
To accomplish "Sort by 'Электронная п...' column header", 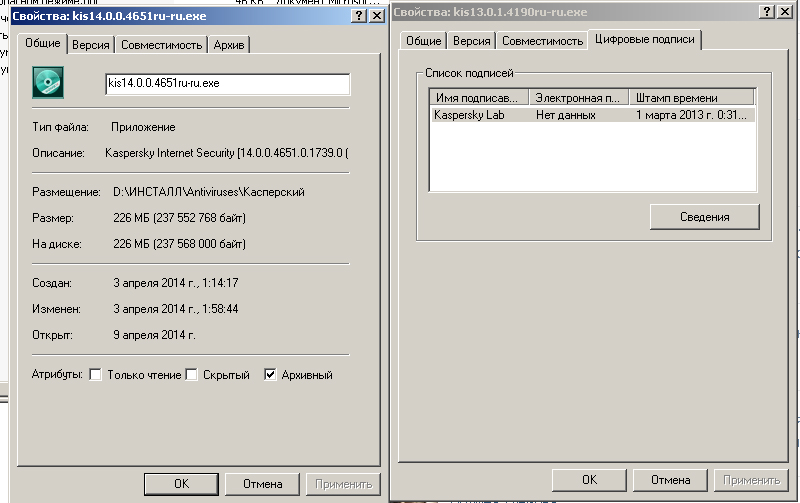I will coord(579,97).
